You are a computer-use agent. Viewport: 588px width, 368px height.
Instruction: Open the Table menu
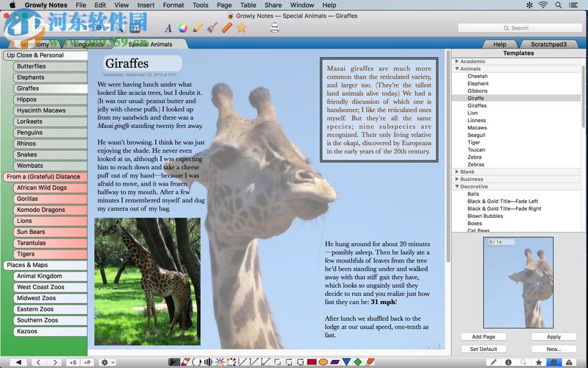(248, 5)
